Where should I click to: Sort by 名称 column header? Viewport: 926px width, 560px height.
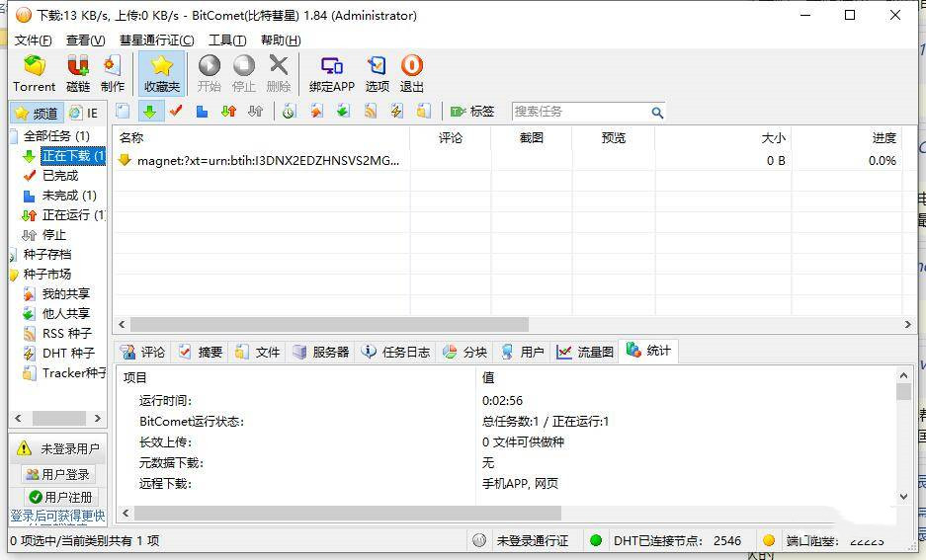point(261,137)
